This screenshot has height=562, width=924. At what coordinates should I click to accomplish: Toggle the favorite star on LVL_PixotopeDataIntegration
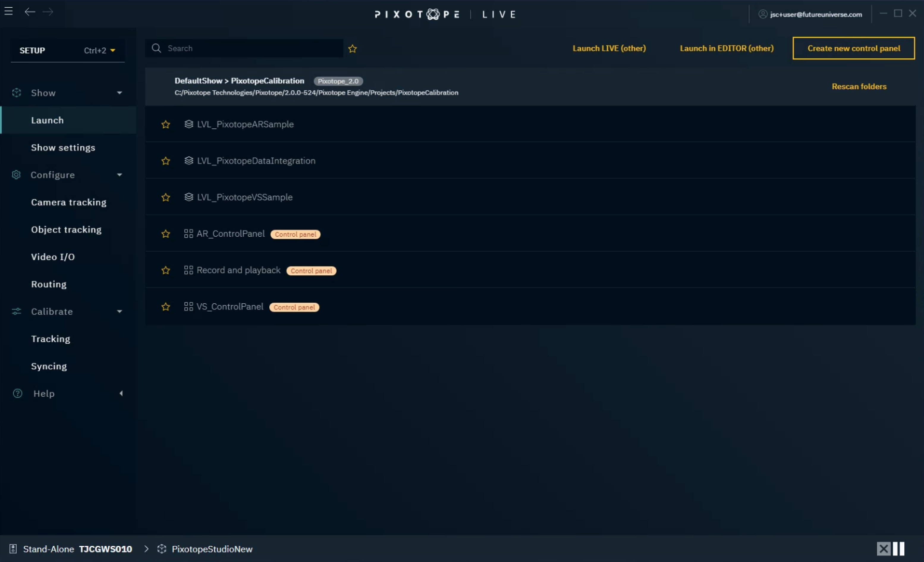click(166, 161)
